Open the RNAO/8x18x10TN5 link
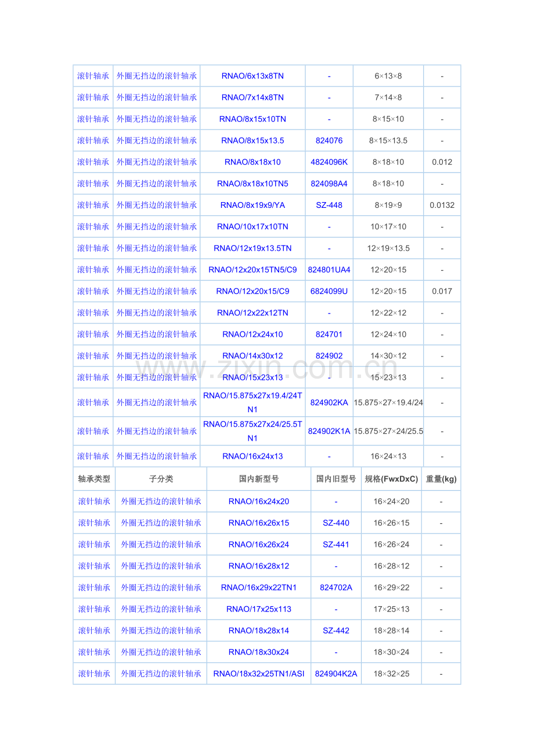 (252, 183)
